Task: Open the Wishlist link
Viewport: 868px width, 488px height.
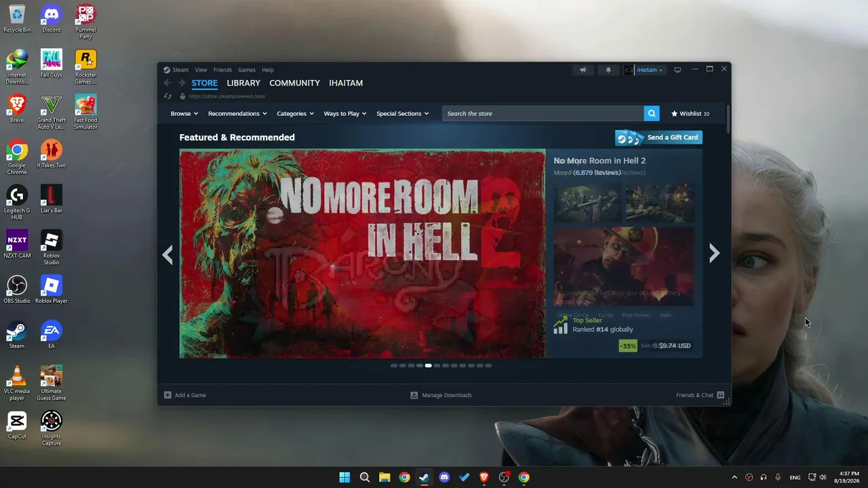Action: pos(690,114)
